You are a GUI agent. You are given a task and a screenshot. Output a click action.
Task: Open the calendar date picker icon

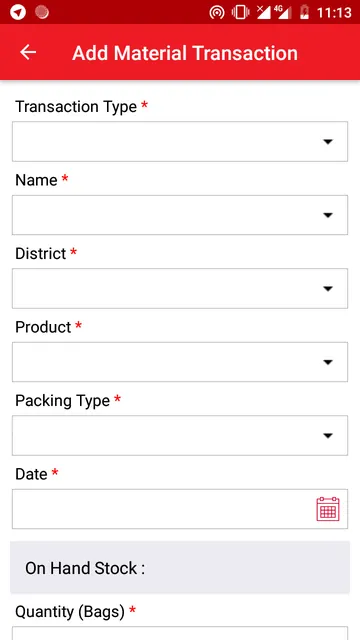click(328, 509)
